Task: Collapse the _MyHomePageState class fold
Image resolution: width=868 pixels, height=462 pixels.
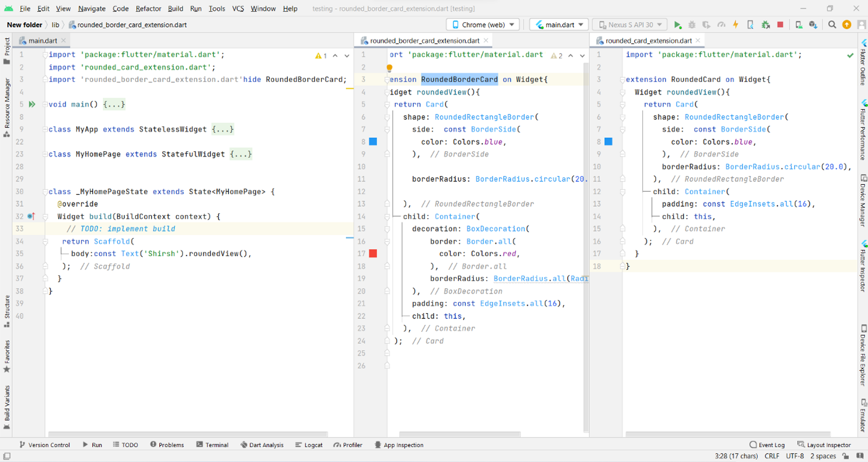Action: 45,191
